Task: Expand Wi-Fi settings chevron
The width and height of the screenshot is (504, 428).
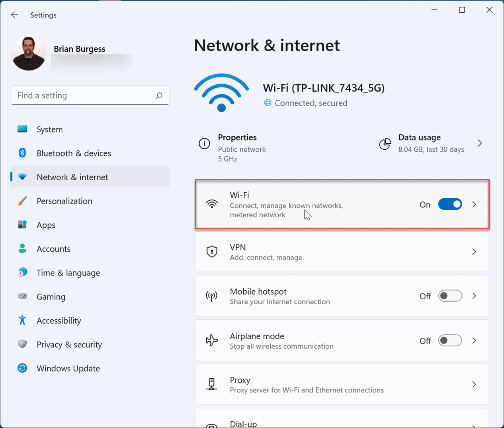Action: [x=474, y=204]
